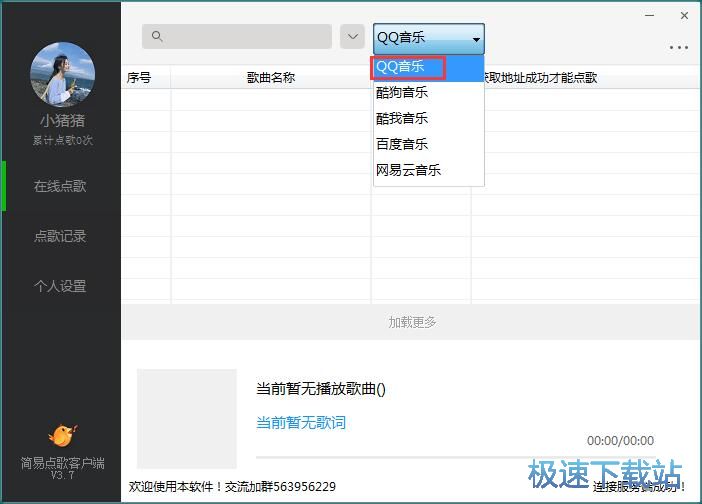Click the 加载更多 load more button
This screenshot has height=504, width=702.
coord(411,322)
